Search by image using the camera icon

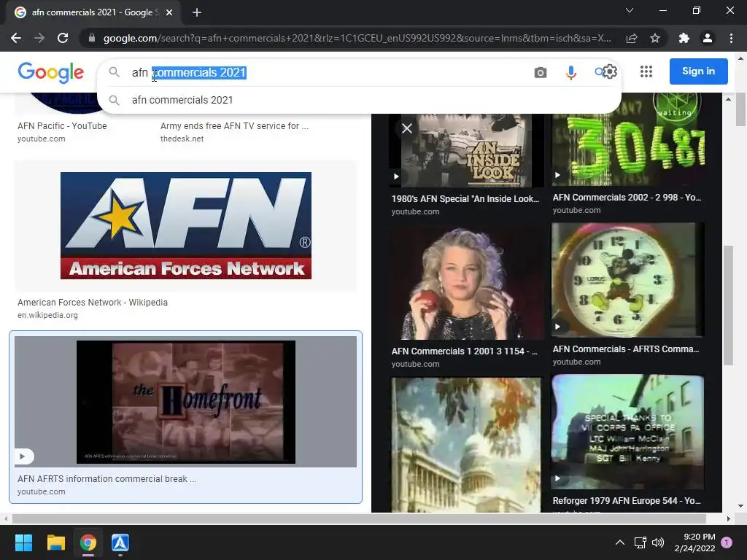(x=541, y=72)
